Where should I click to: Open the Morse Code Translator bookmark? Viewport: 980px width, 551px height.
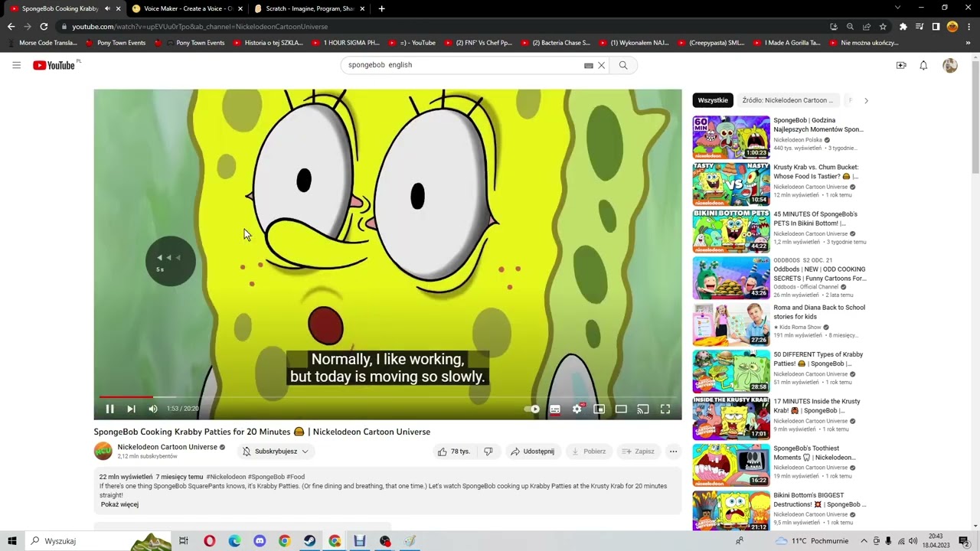(x=42, y=43)
